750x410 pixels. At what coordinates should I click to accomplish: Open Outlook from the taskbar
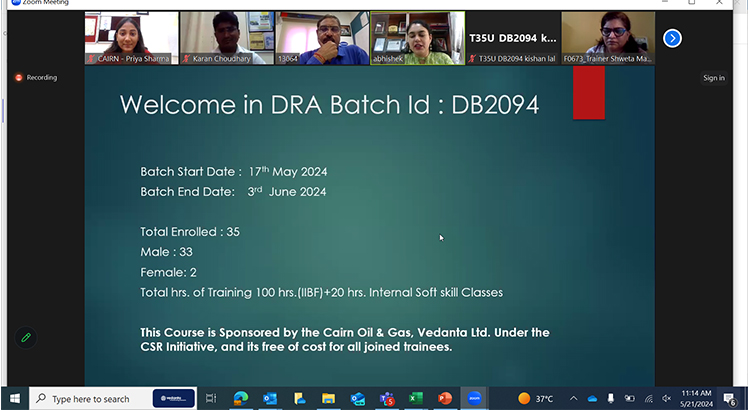coord(269,398)
